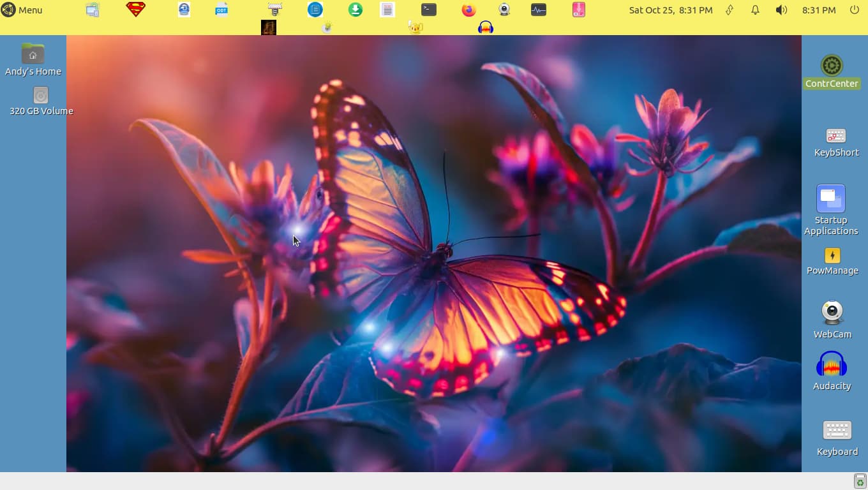Viewport: 868px width, 490px height.
Task: Select the 320 GB Volume drive
Action: [41, 96]
